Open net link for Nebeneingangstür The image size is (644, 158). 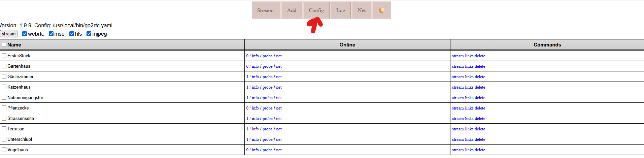(279, 98)
